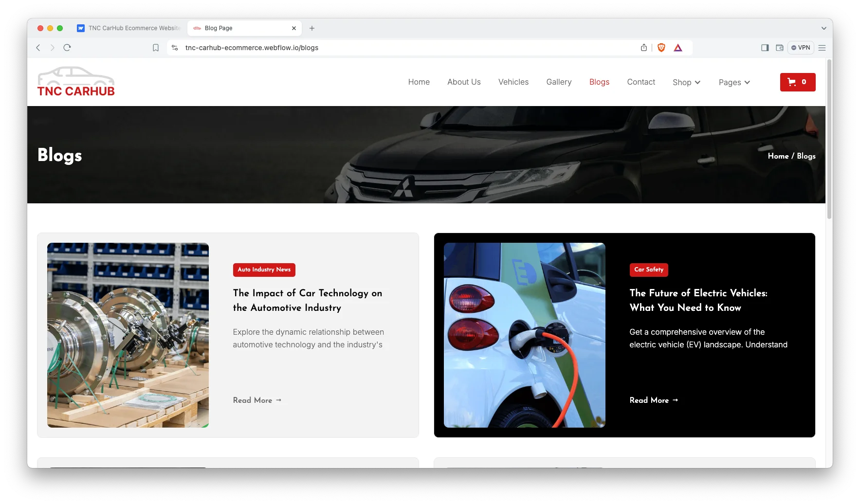Click inside the address bar

341,48
